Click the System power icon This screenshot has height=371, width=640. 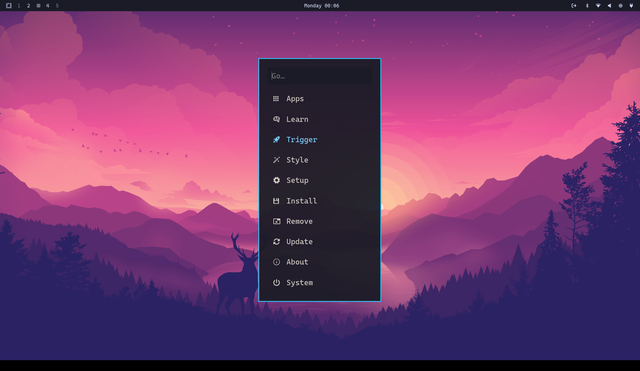[276, 282]
